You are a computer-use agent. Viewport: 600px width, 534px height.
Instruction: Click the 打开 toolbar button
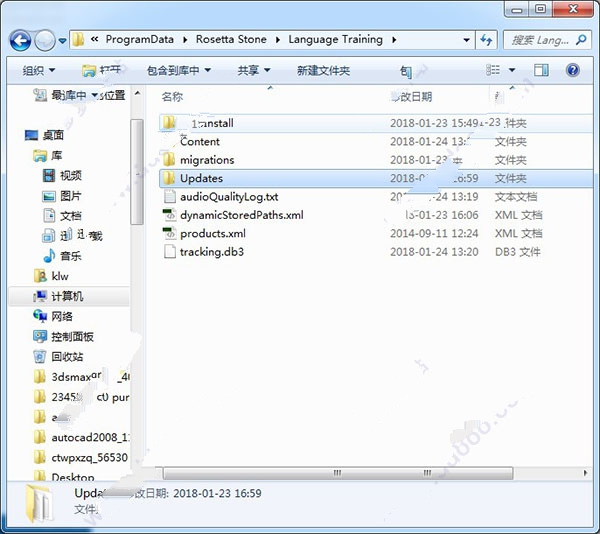102,70
